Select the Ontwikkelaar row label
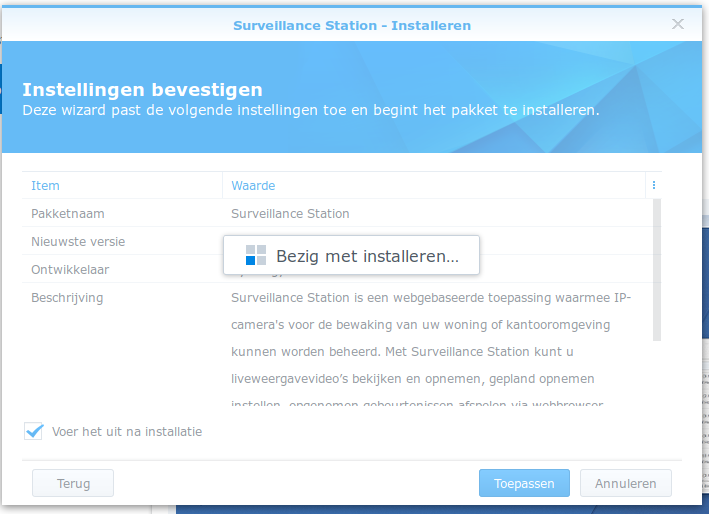The image size is (709, 514). (x=70, y=269)
